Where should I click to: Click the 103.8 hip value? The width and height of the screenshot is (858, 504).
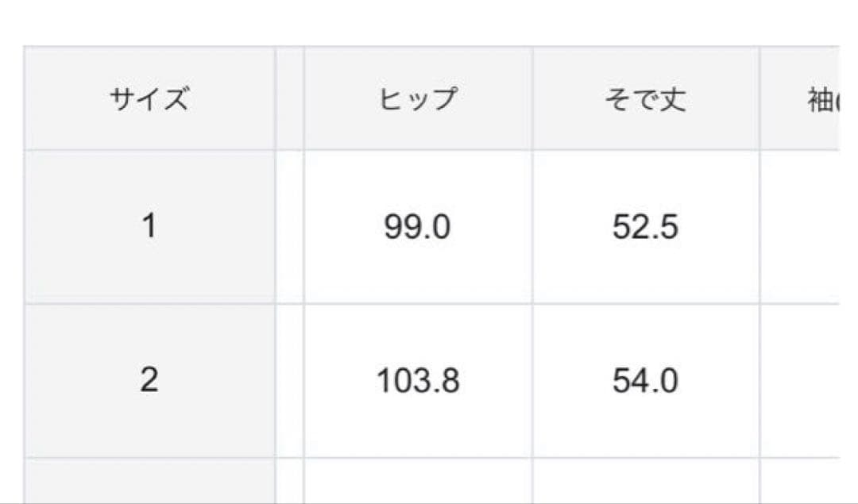coord(418,381)
